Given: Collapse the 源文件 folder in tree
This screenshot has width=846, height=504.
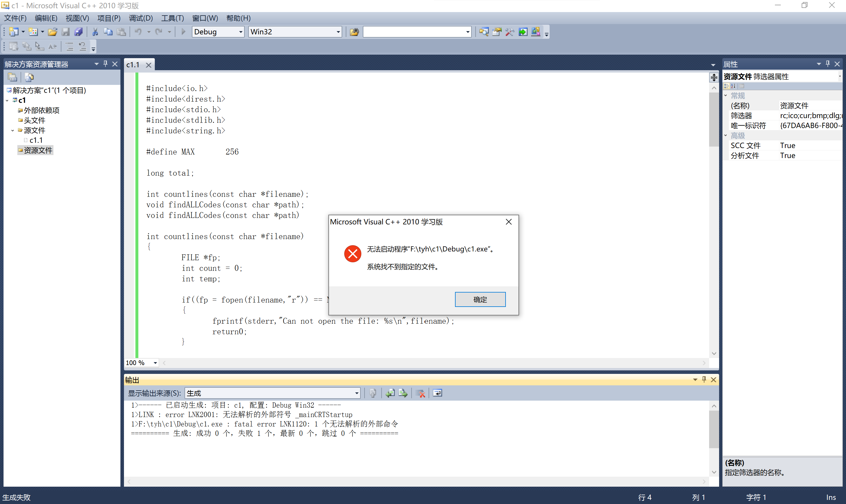Looking at the screenshot, I should point(13,130).
